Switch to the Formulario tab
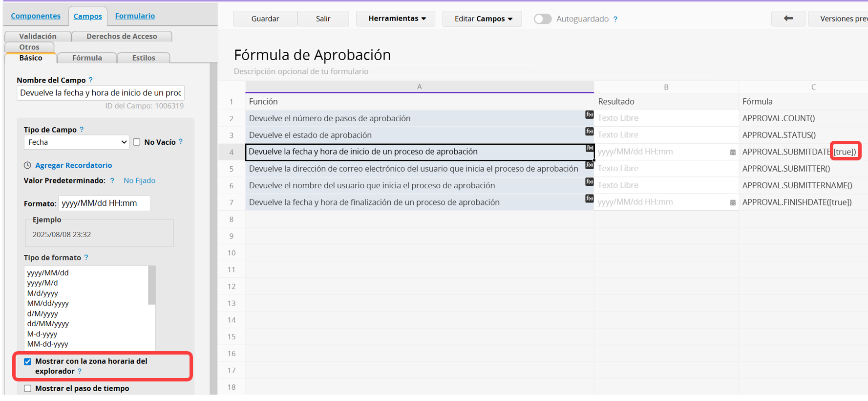This screenshot has width=868, height=401. point(135,16)
